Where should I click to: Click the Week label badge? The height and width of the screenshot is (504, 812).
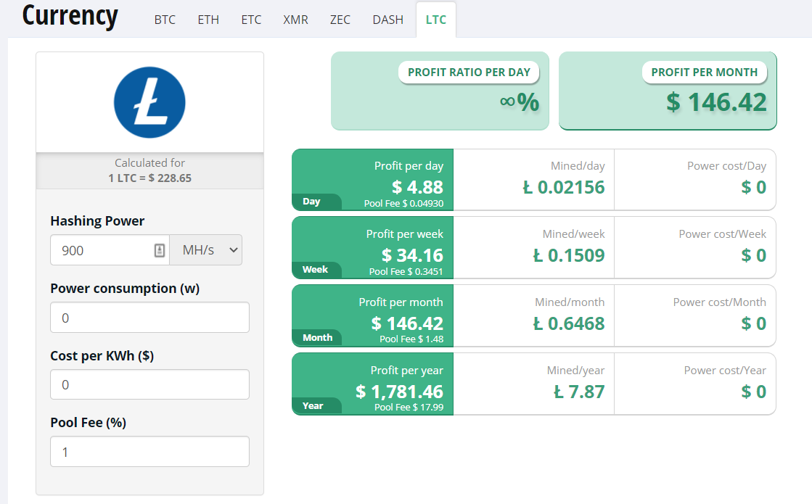click(316, 270)
